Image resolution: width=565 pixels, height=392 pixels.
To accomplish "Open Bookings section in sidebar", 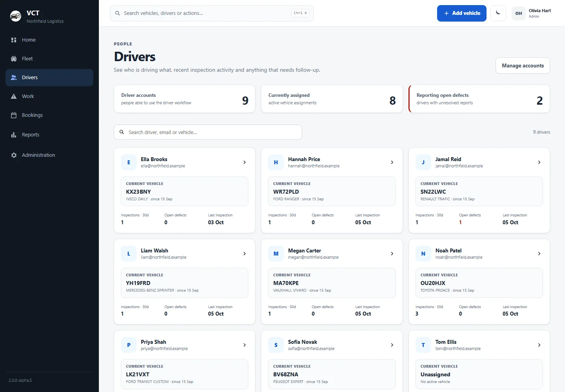I will click(x=49, y=115).
